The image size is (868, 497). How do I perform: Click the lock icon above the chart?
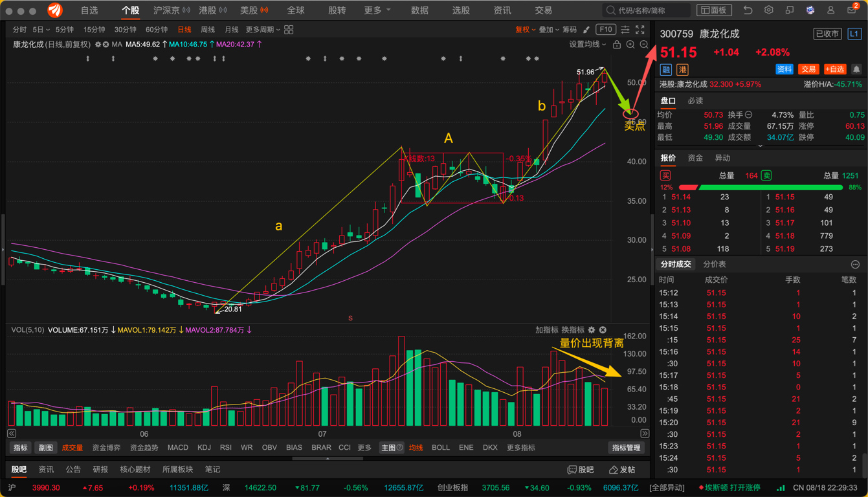pyautogui.click(x=617, y=45)
